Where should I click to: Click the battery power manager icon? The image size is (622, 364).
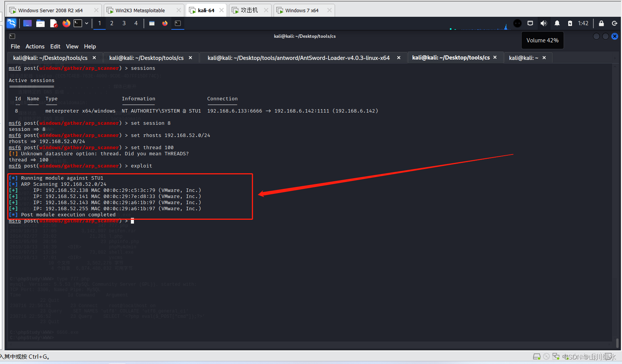pyautogui.click(x=570, y=23)
